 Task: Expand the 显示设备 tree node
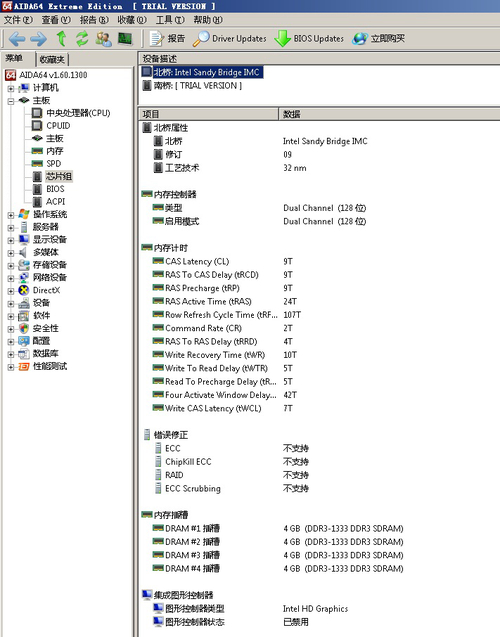tap(11, 240)
